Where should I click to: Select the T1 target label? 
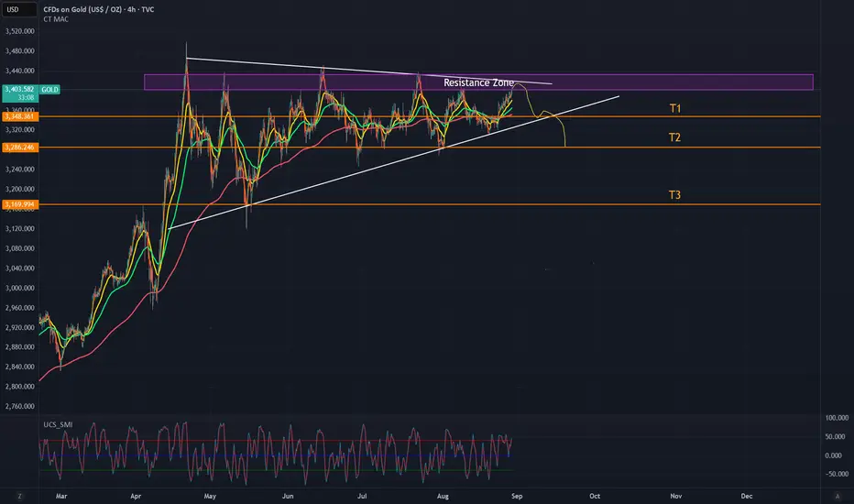coord(674,108)
